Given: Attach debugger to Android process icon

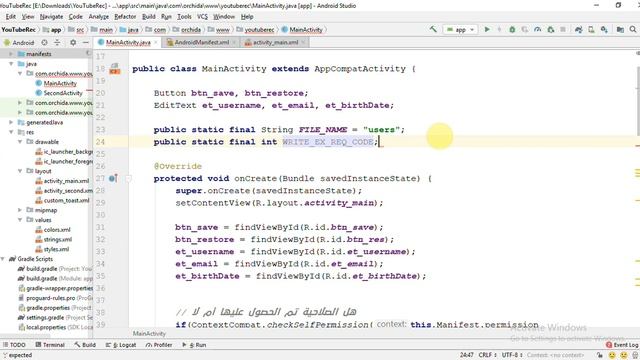Looking at the screenshot, I should (551, 29).
